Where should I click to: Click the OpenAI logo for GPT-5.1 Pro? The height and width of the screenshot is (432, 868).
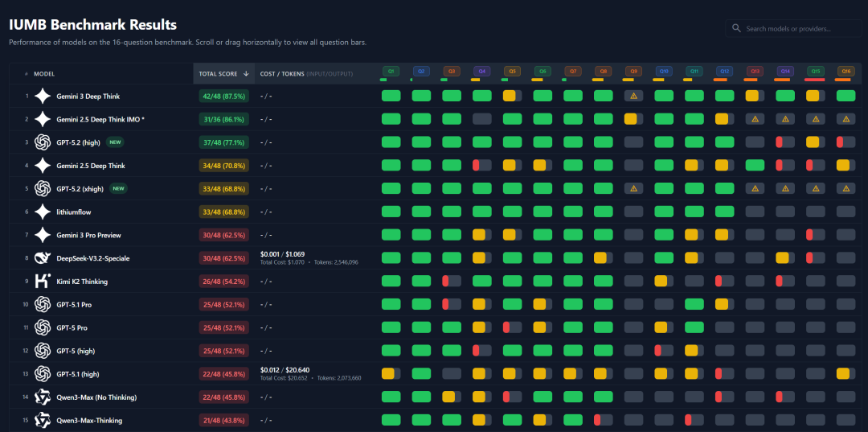(x=43, y=305)
